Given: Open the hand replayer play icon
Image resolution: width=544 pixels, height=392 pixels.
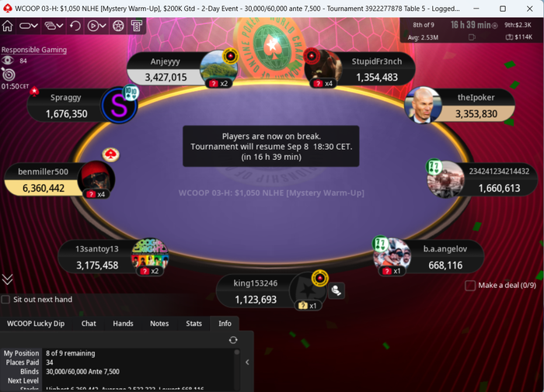Looking at the screenshot, I should click(93, 26).
